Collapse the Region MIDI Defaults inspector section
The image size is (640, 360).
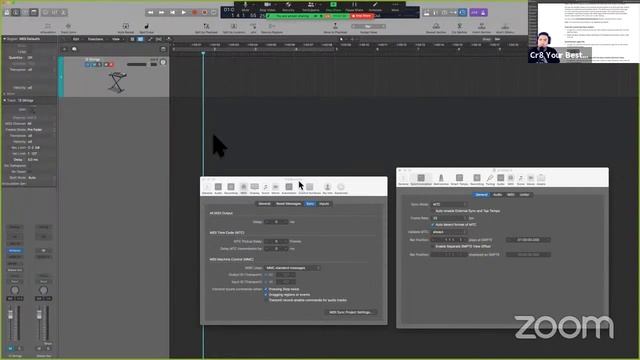click(4, 39)
